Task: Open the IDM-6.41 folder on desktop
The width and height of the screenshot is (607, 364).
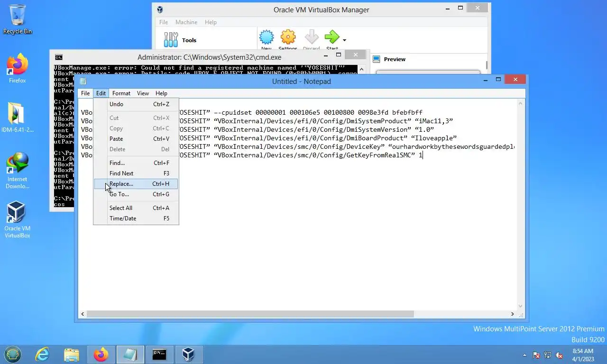Action: tap(18, 117)
